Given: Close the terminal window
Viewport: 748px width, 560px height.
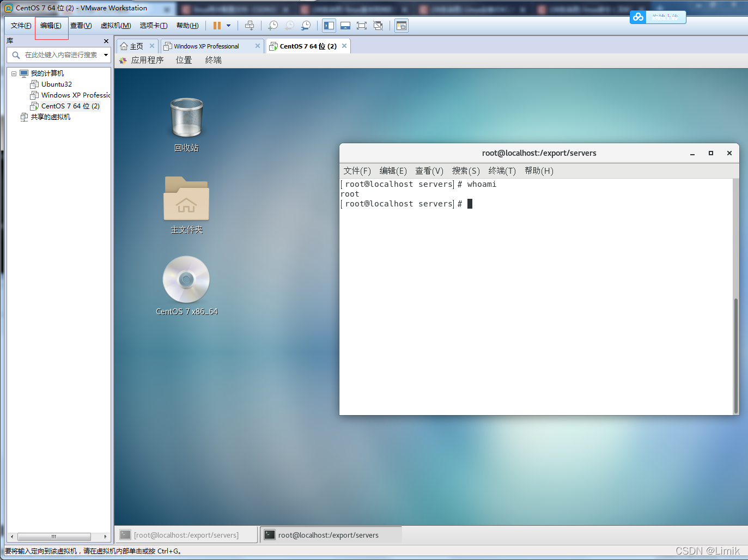Looking at the screenshot, I should click(729, 154).
